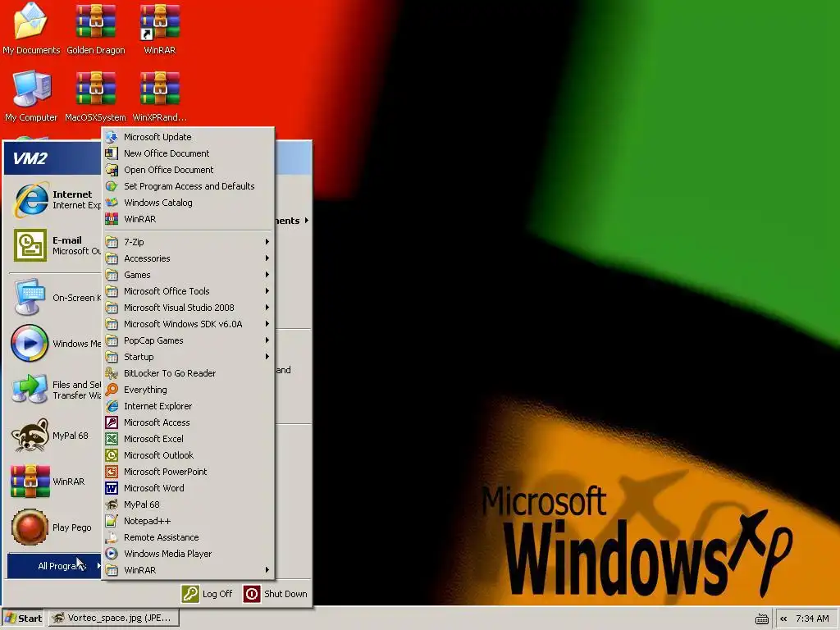Open Files and Settings Transfer Wizard
The image size is (840, 630).
pyautogui.click(x=56, y=390)
